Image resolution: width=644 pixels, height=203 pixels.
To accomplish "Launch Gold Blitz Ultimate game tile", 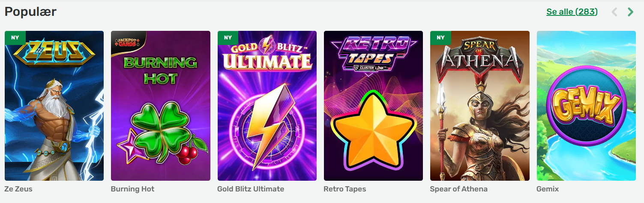I will click(267, 106).
